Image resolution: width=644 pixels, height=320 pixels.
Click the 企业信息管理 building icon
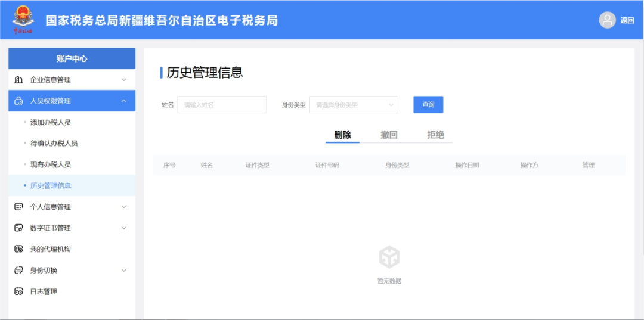click(x=18, y=80)
